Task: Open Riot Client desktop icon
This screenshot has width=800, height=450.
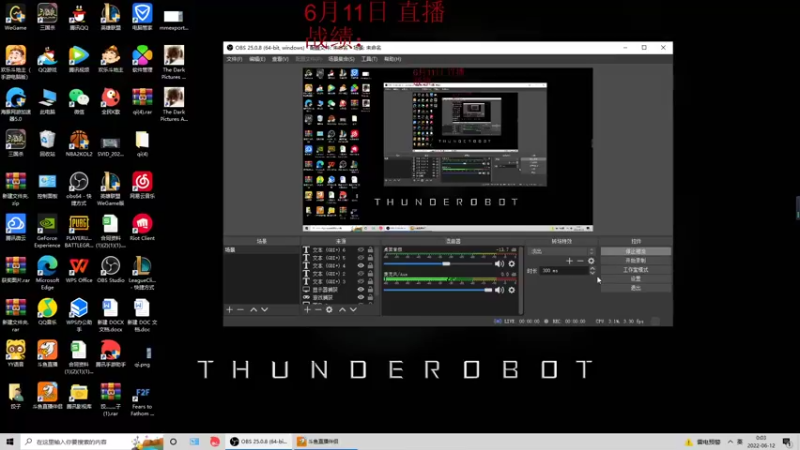Action: coord(142,228)
